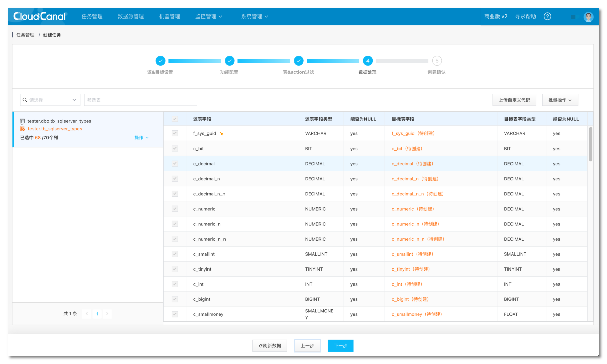Click the source table grid icon
The width and height of the screenshot is (607, 364).
22,121
